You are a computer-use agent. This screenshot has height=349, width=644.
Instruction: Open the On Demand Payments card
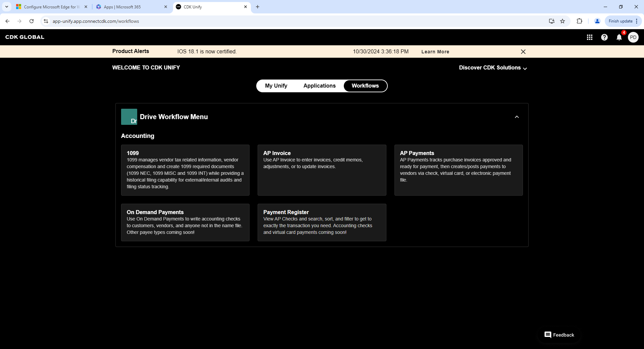pos(185,222)
